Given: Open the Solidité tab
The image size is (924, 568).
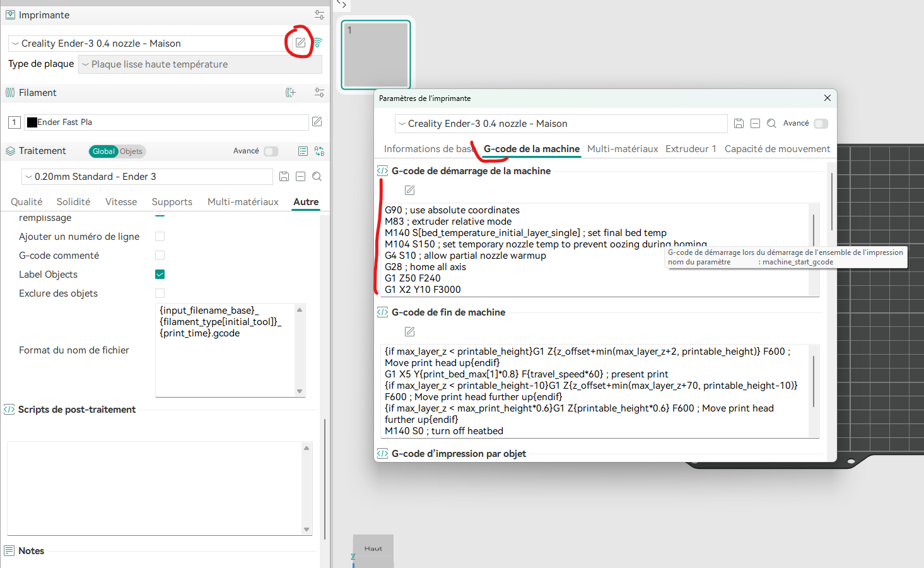Looking at the screenshot, I should click(73, 202).
